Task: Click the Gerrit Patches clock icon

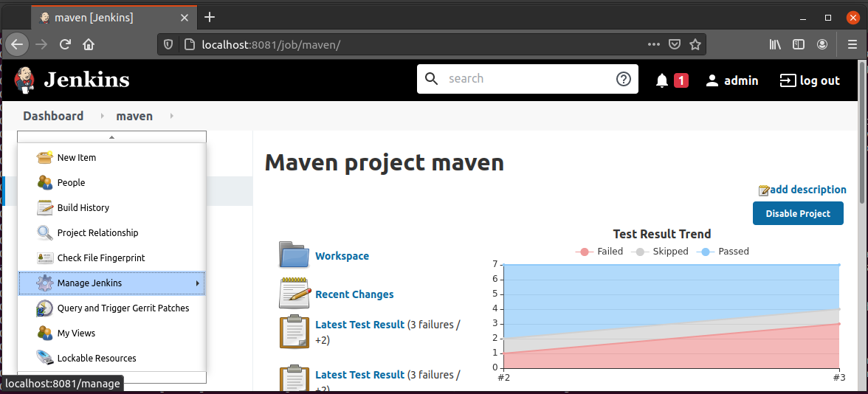Action: [45, 308]
